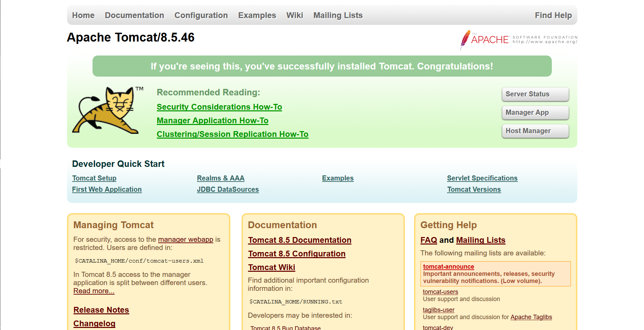Open Tomcat 8.5 Configuration link
644x330 pixels.
(x=297, y=254)
